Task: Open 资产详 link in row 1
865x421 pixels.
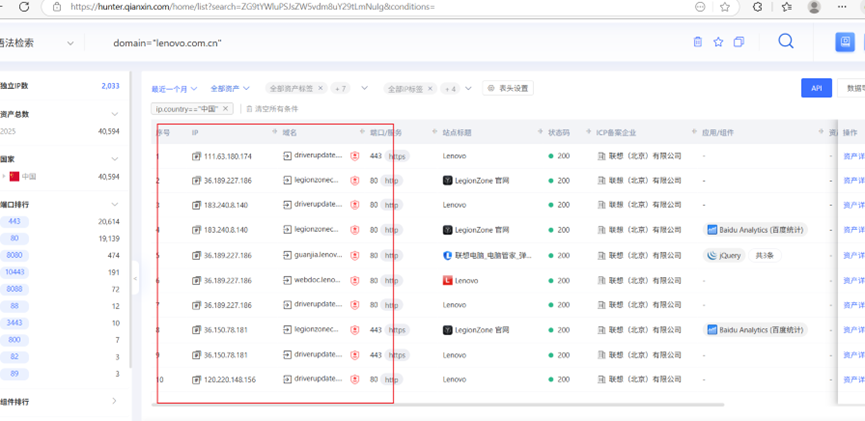Action: (x=853, y=156)
